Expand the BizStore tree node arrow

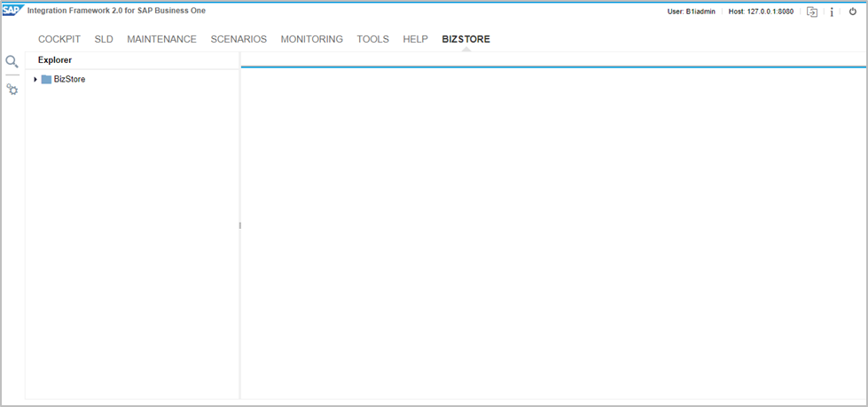35,80
